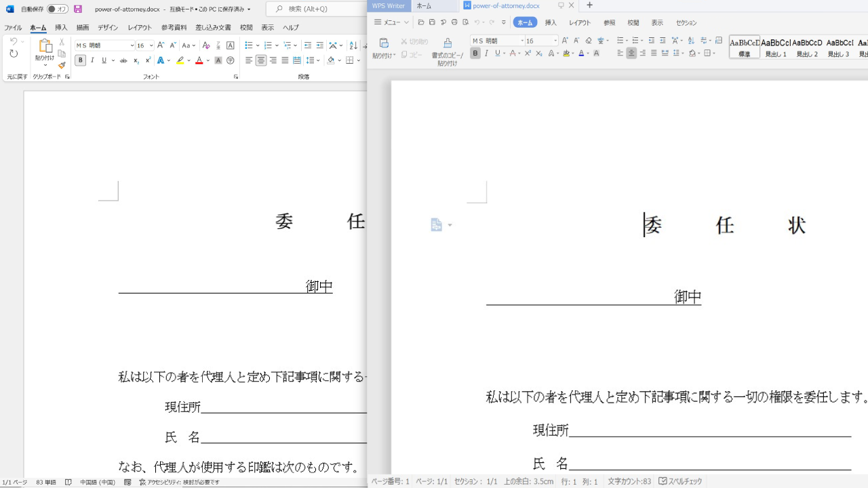The height and width of the screenshot is (488, 868).
Task: Open the メニュー menu in WPS Writer
Action: tap(391, 22)
